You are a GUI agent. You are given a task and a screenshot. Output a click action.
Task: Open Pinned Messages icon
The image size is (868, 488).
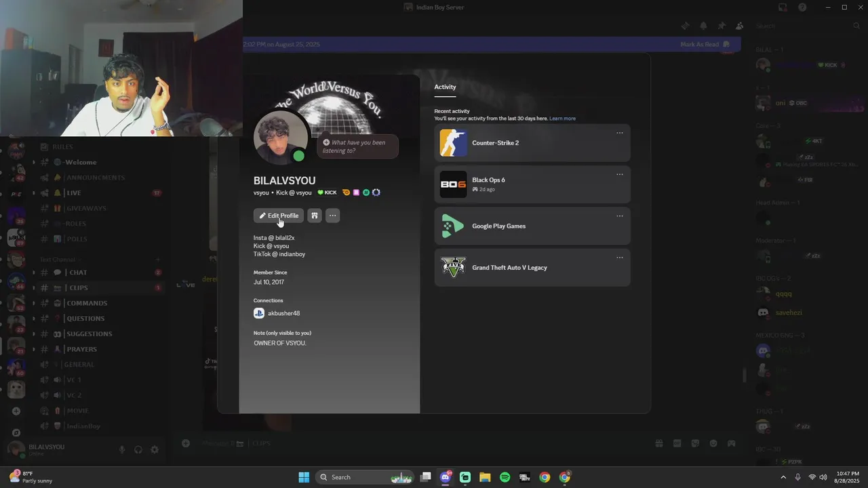(x=722, y=26)
